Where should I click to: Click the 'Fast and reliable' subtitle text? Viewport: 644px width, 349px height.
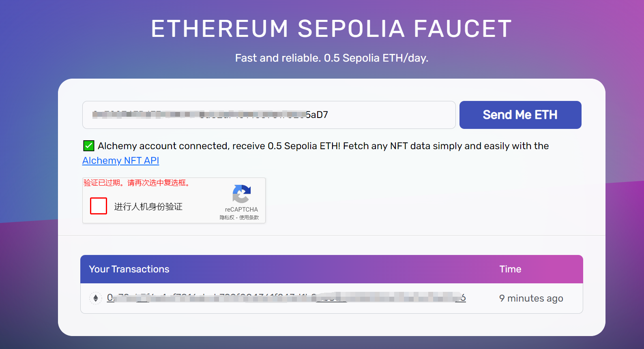click(331, 58)
